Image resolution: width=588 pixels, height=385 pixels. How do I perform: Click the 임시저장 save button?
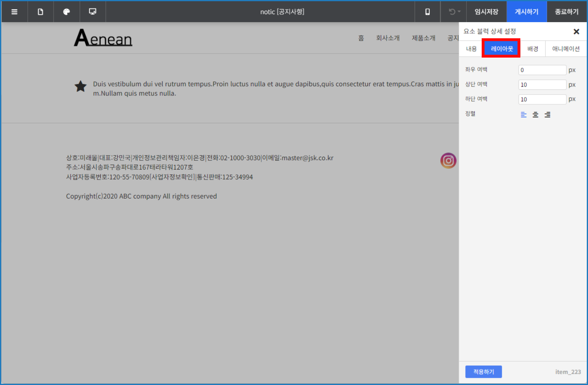[x=486, y=12]
